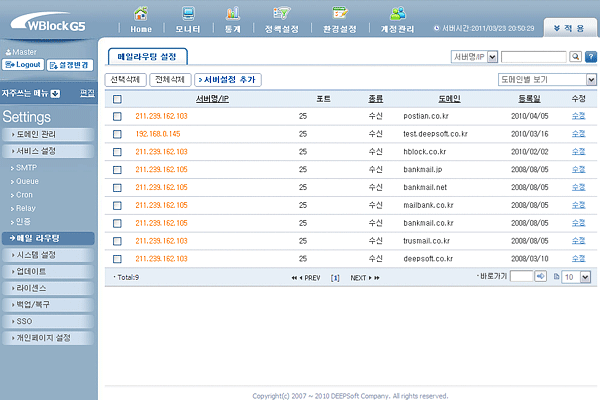The image size is (600, 400).
Task: Click 편집 edit next to favorites menu
Action: pos(87,93)
